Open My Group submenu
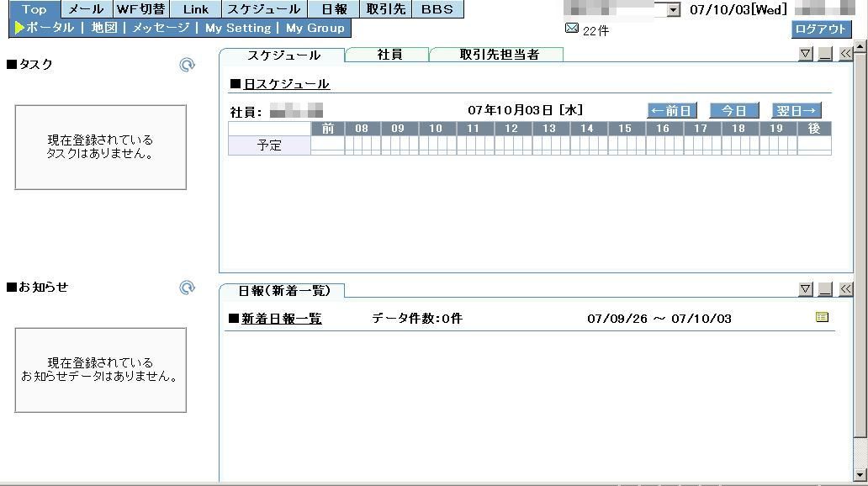The image size is (868, 486). pos(315,28)
